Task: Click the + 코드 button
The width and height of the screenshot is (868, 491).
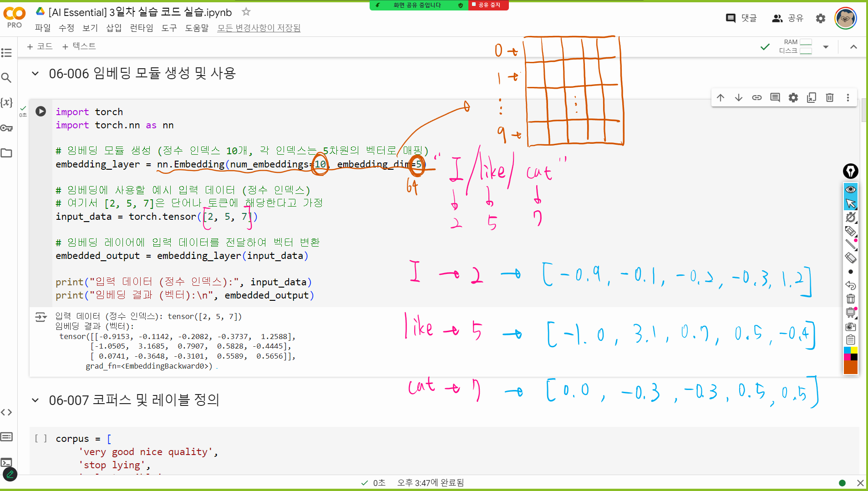Action: [x=40, y=46]
